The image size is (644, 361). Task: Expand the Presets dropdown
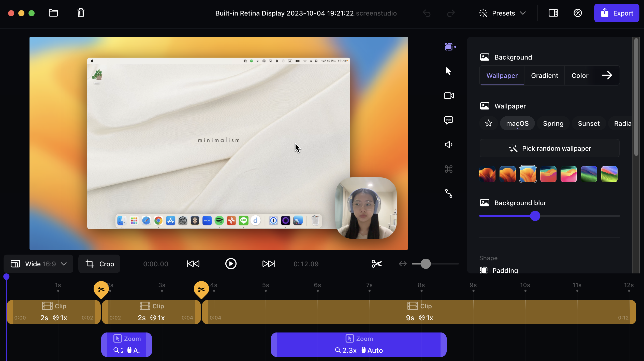502,13
